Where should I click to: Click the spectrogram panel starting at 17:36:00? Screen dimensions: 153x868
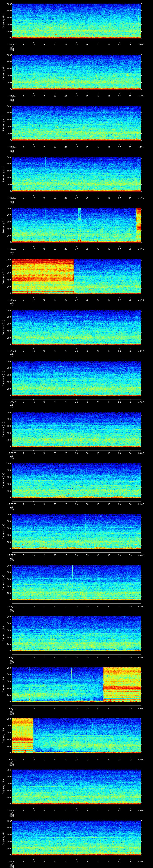76,378
